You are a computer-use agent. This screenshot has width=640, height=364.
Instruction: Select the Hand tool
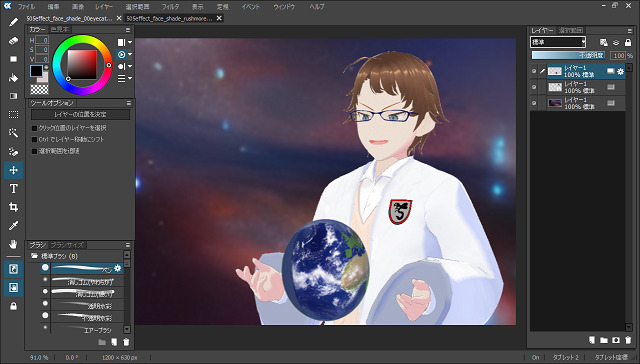coord(13,244)
